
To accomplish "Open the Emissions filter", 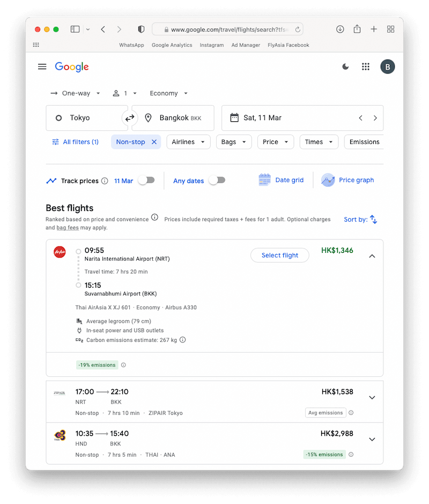I will [x=364, y=142].
